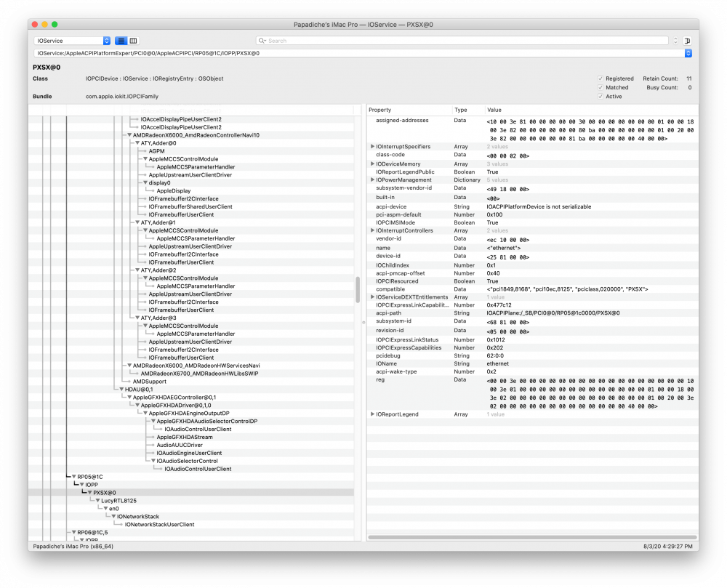727x588 pixels.
Task: Select the AGPM tree entry
Action: [x=157, y=151]
